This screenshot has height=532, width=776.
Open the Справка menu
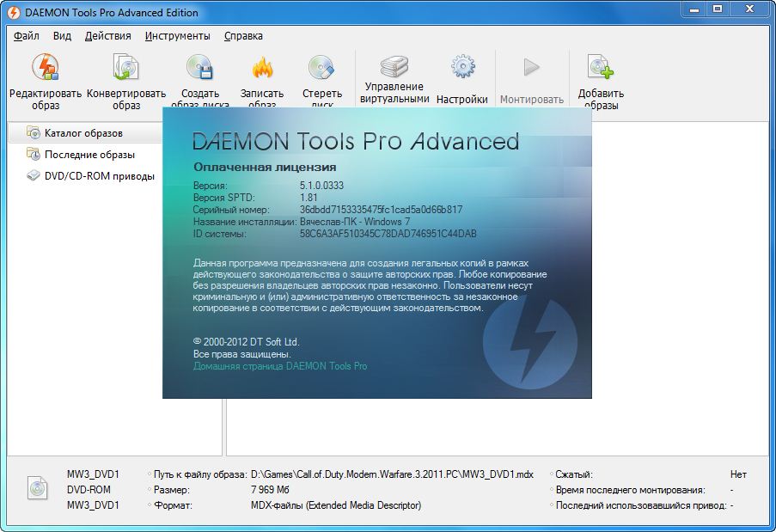[243, 35]
